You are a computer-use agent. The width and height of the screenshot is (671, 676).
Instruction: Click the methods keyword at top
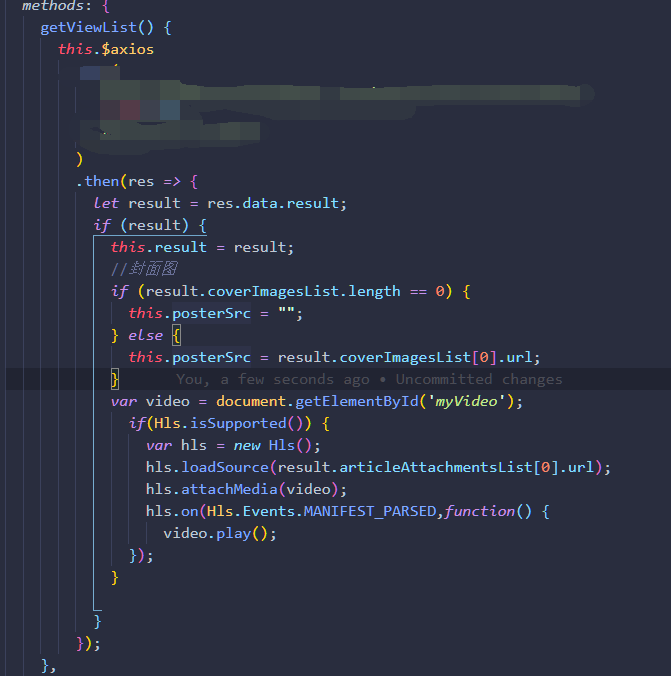tap(53, 6)
